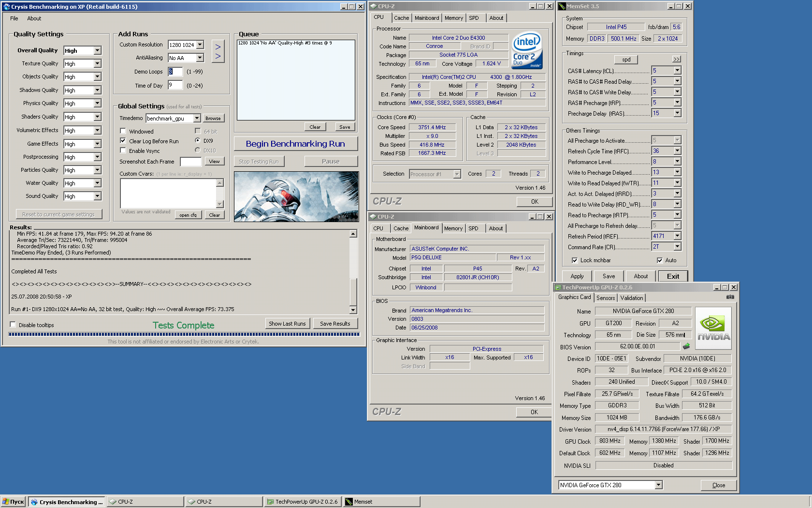Click the spd button in MemSet Timings
812x508 pixels.
click(626, 60)
